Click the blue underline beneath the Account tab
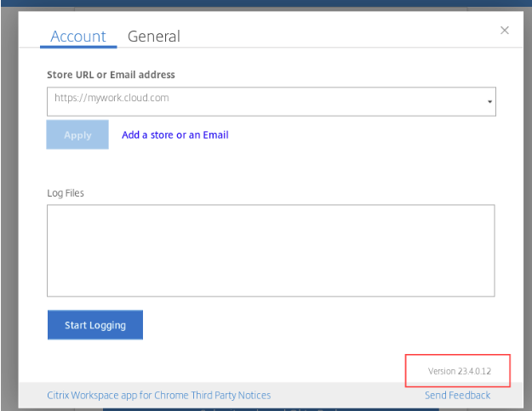The width and height of the screenshot is (532, 411). (x=78, y=47)
